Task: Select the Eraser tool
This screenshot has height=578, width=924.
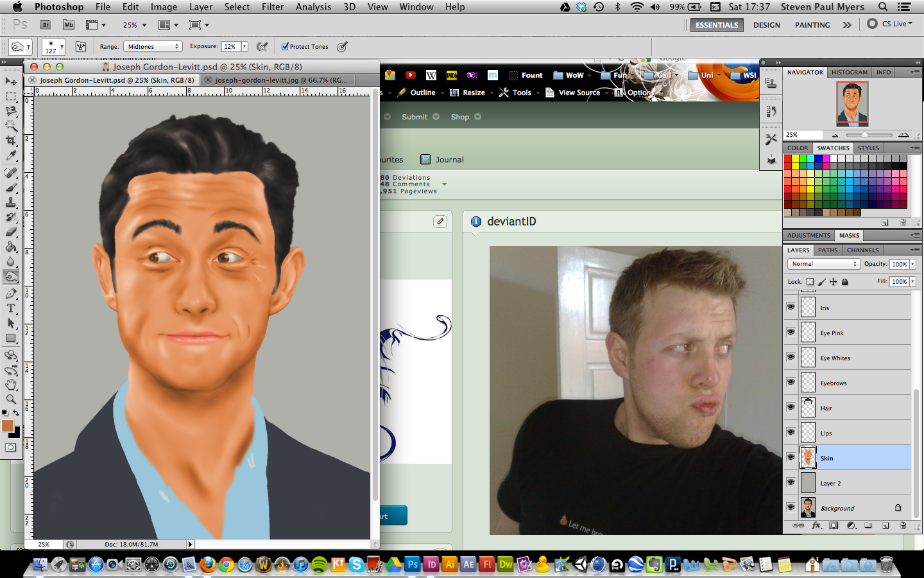Action: coord(11,232)
